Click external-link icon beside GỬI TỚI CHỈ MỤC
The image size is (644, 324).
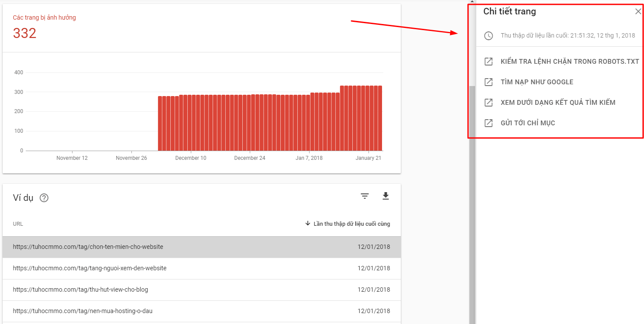click(488, 123)
